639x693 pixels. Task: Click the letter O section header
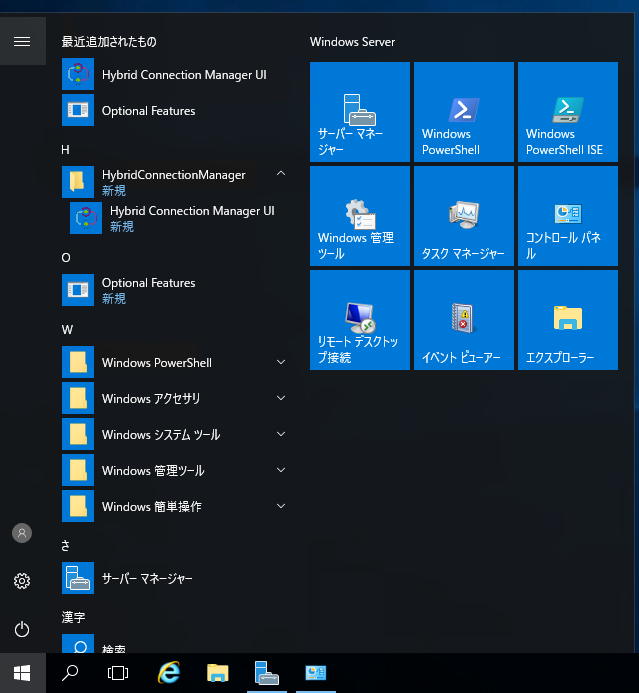click(x=66, y=258)
